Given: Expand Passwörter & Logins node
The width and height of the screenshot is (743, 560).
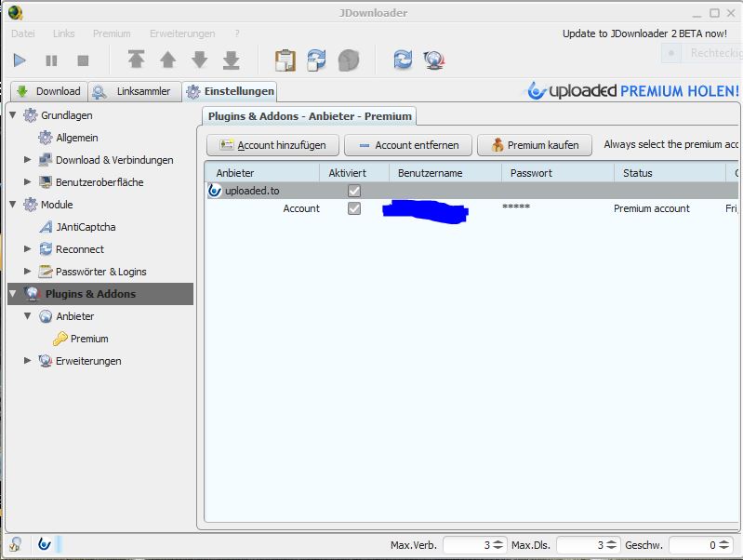Looking at the screenshot, I should [28, 272].
